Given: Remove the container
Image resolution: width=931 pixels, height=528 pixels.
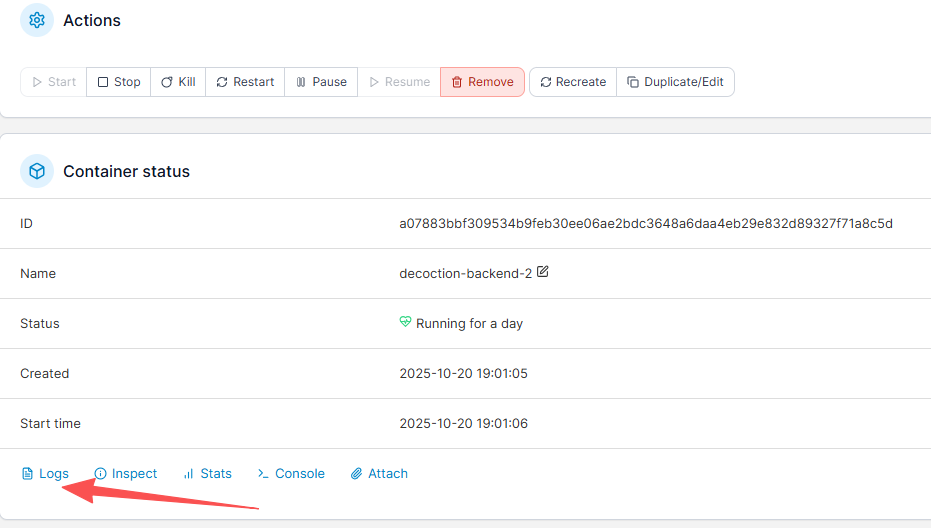Looking at the screenshot, I should (482, 82).
